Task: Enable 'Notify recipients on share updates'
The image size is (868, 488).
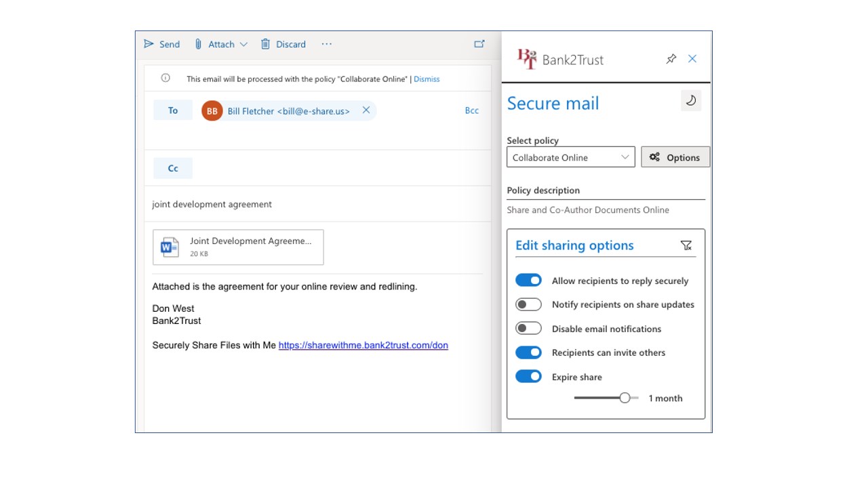Action: click(528, 304)
